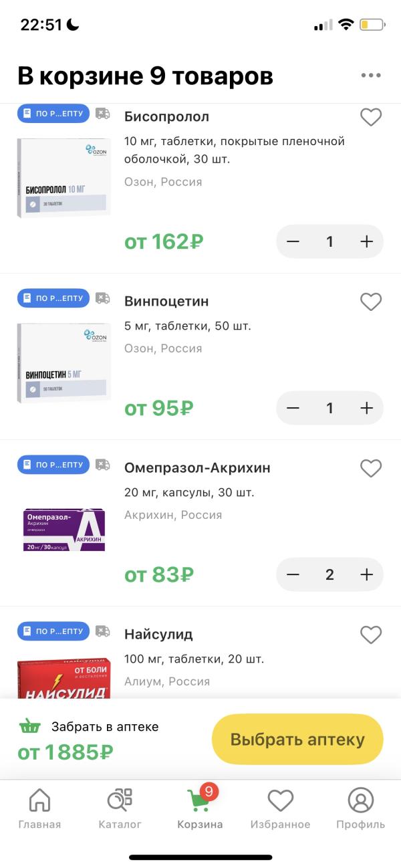
Task: Open the Каталог tab
Action: point(120,808)
